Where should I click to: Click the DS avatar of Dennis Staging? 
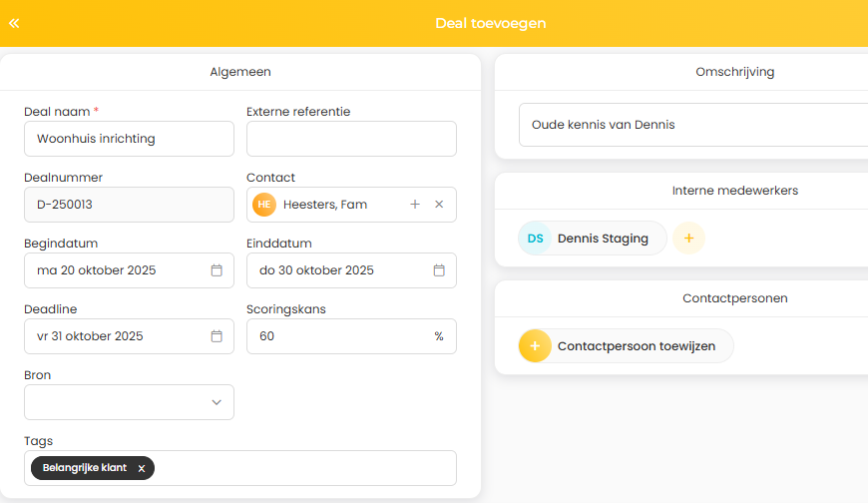click(x=536, y=239)
